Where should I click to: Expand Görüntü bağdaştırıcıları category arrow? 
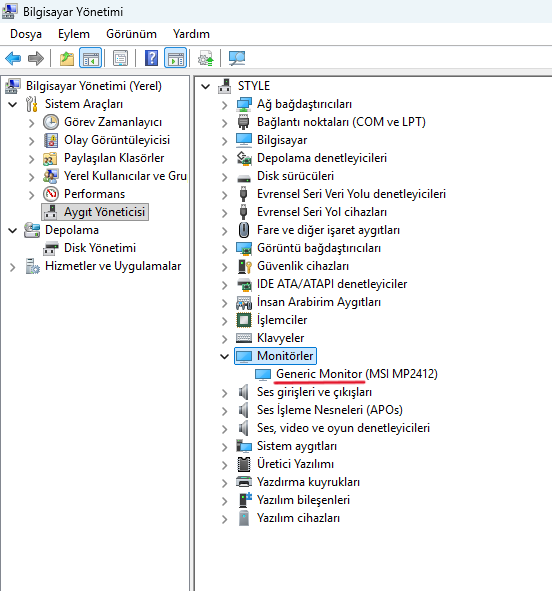click(225, 249)
